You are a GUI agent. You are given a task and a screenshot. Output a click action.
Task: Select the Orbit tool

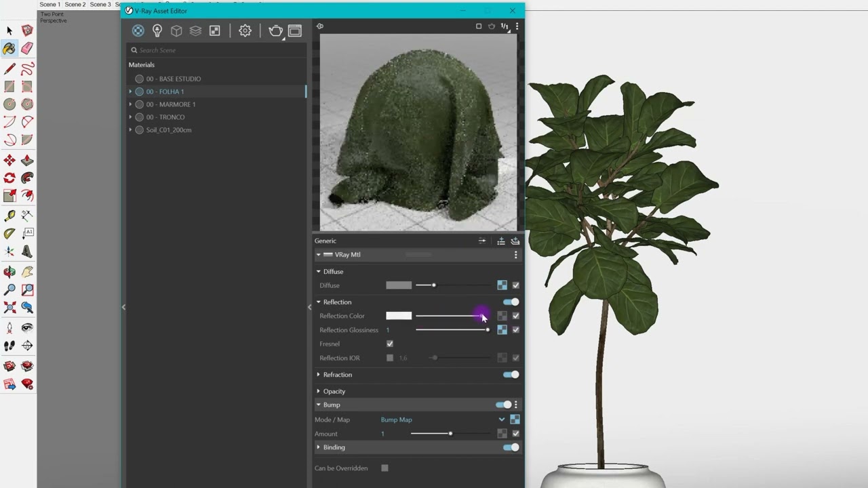(x=9, y=272)
